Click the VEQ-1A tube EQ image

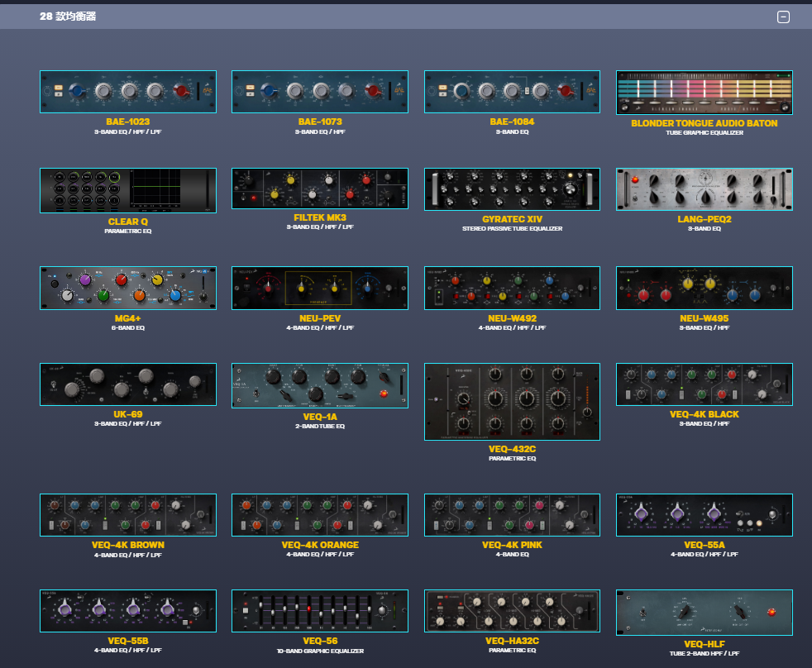coord(319,385)
